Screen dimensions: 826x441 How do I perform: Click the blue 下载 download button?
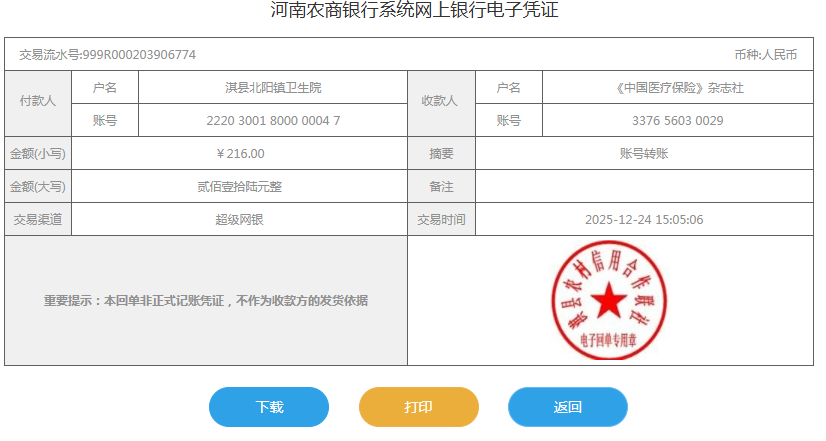click(268, 407)
